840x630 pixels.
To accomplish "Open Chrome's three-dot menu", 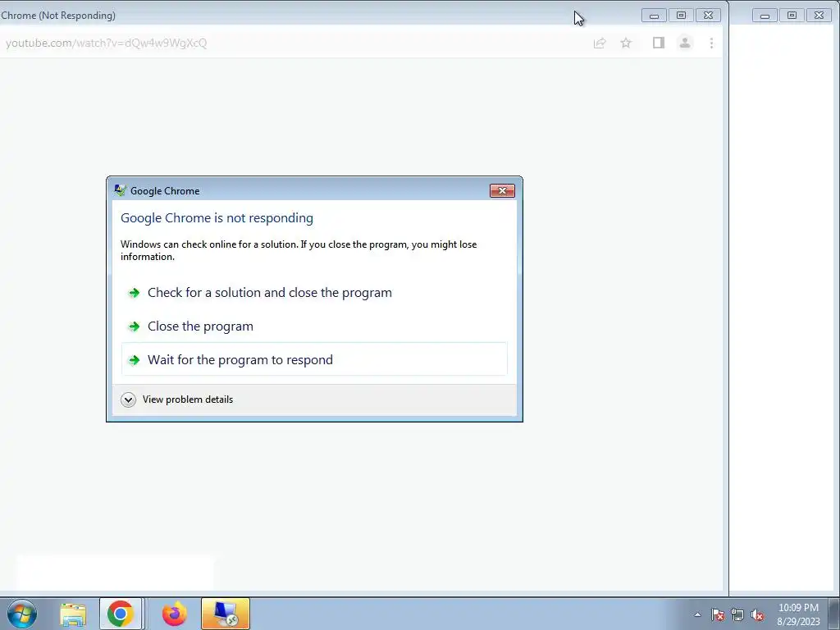I will (711, 43).
